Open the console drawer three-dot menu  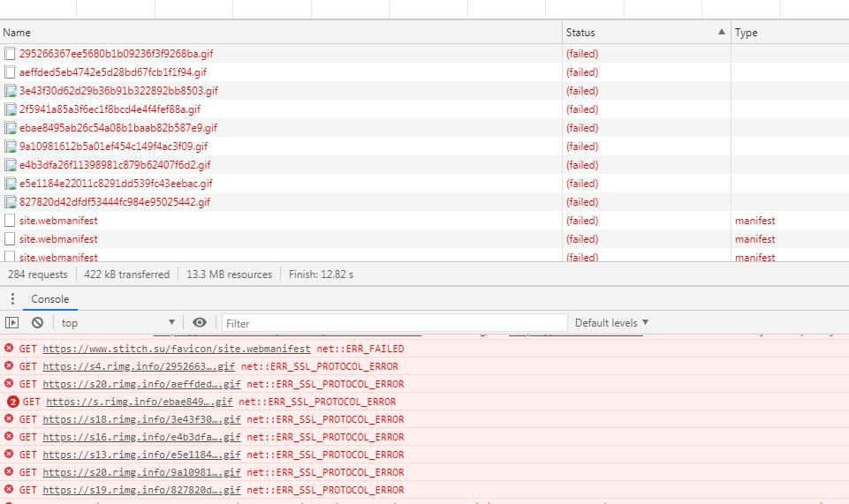[x=12, y=299]
